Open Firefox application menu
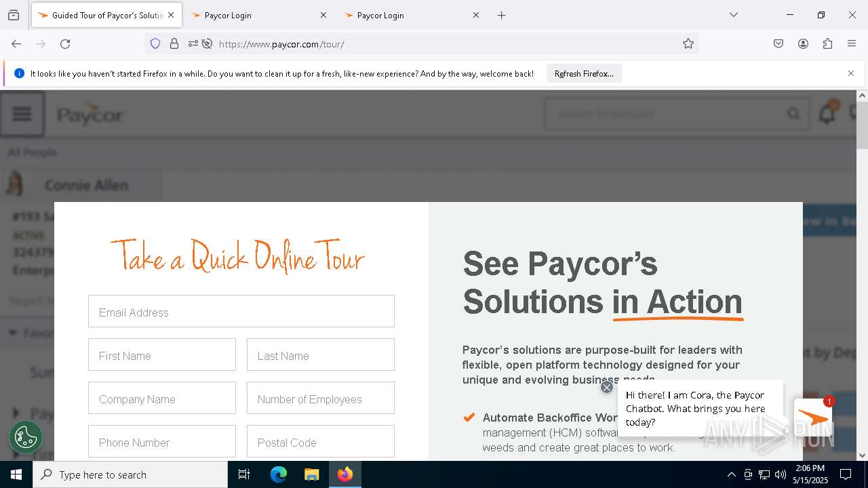Image resolution: width=868 pixels, height=488 pixels. point(852,43)
